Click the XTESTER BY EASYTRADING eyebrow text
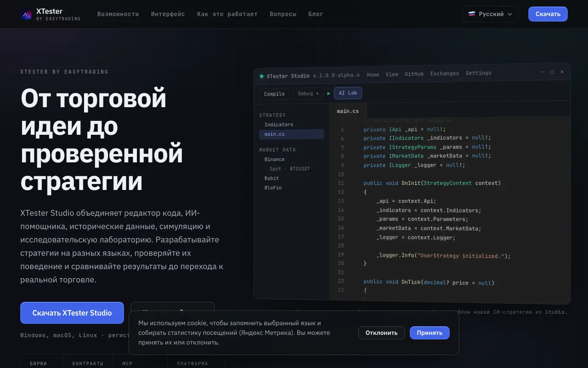 [64, 72]
